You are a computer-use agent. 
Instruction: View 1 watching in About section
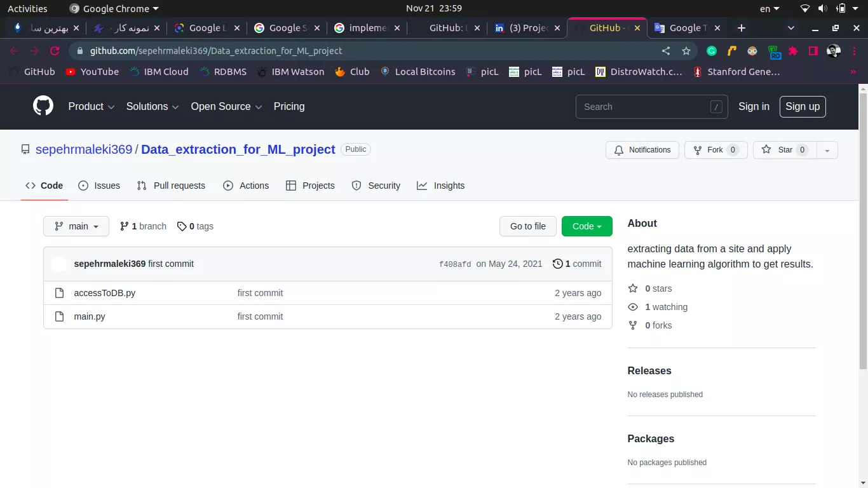pyautogui.click(x=658, y=307)
